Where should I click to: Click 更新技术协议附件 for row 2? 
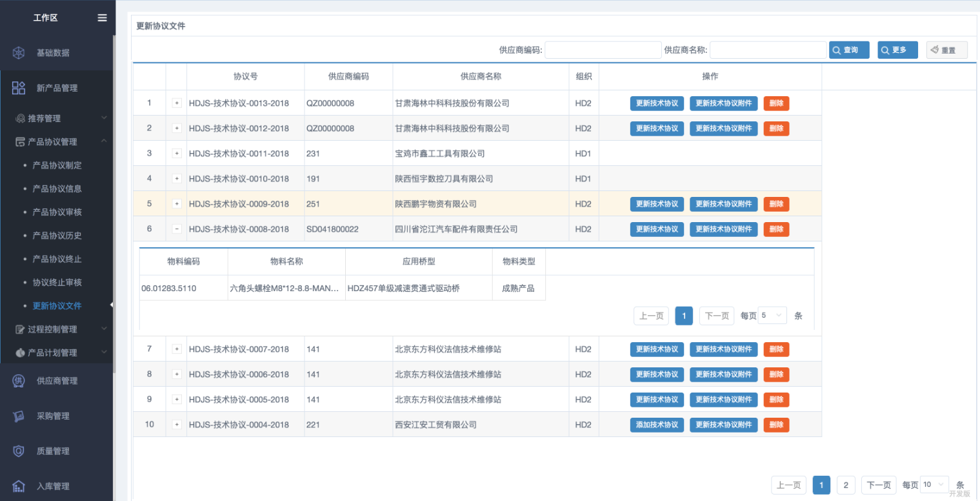[724, 128]
